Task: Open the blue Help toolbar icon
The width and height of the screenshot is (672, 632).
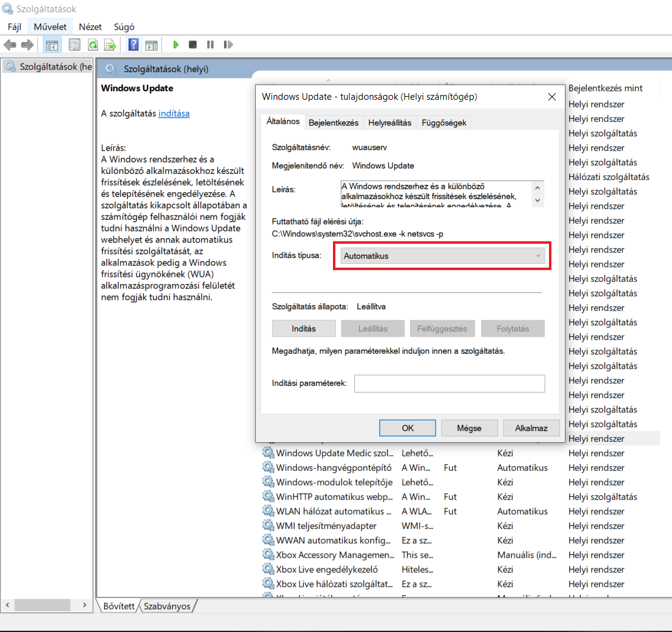Action: click(x=133, y=45)
